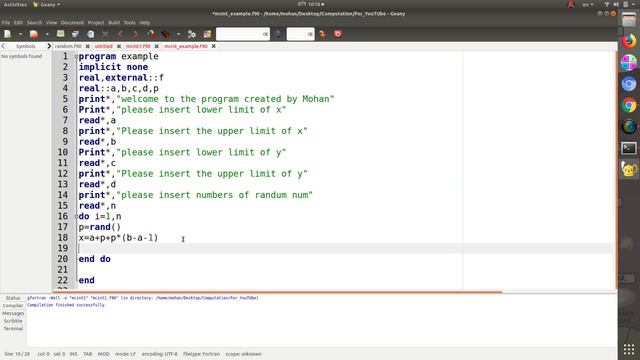Save the current file via toolbar
This screenshot has height=360, width=640.
(x=60, y=34)
